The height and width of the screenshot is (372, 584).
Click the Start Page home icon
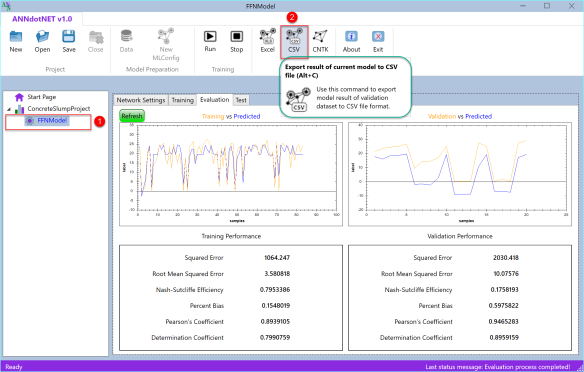pos(19,97)
